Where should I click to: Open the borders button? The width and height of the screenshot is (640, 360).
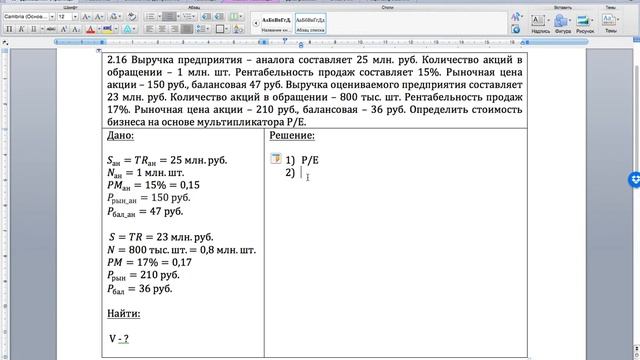pos(221,29)
